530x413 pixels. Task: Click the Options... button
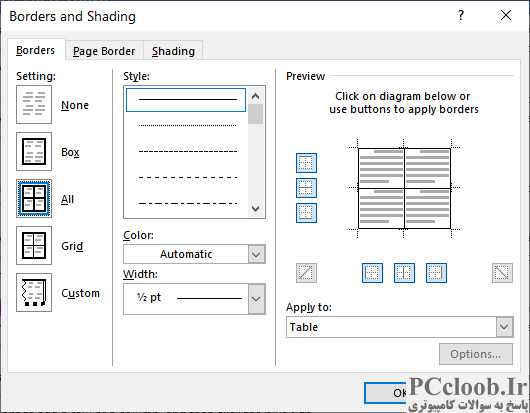[x=476, y=354]
